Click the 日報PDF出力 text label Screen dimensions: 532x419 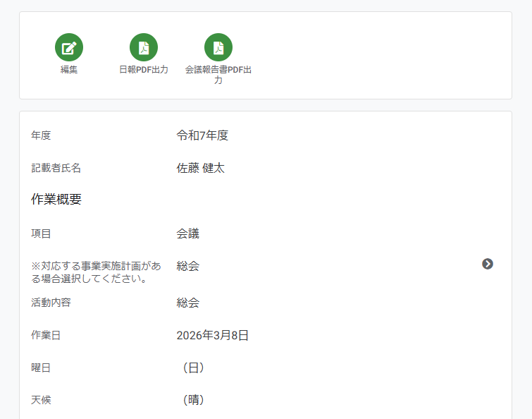pos(144,70)
